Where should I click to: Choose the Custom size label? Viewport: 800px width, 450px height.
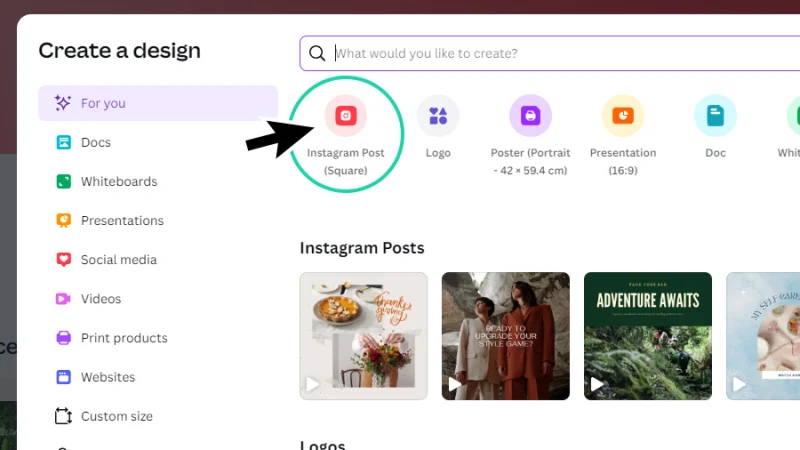pyautogui.click(x=117, y=416)
